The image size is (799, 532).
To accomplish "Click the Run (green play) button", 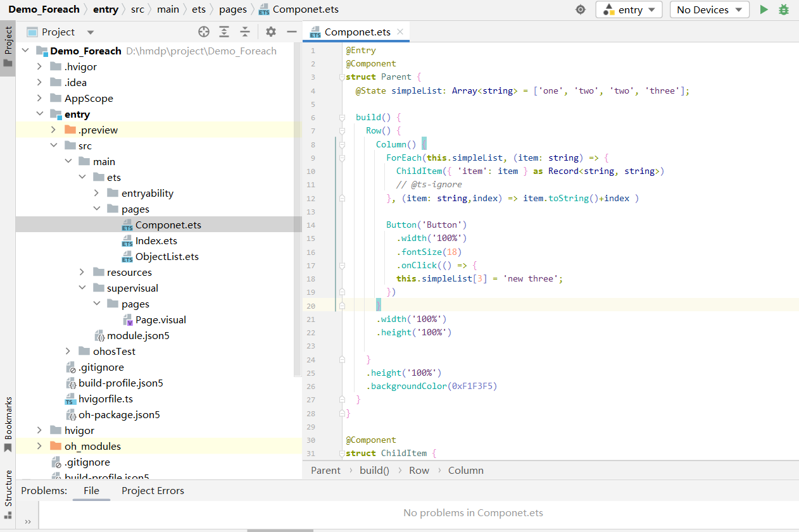I will pyautogui.click(x=764, y=9).
